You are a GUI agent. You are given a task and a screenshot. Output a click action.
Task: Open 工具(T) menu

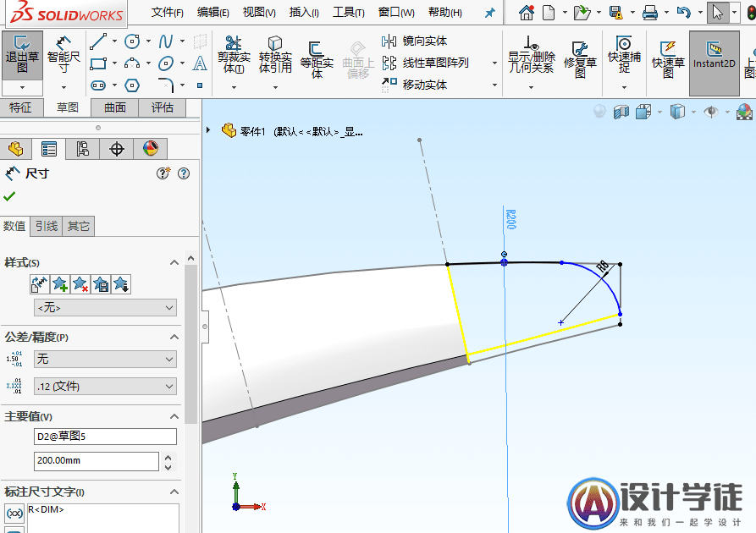pyautogui.click(x=349, y=13)
